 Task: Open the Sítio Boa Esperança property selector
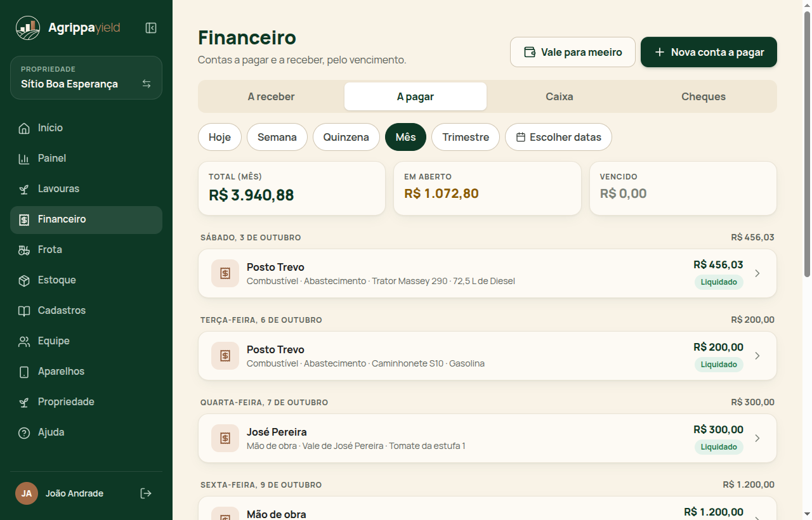coord(86,78)
